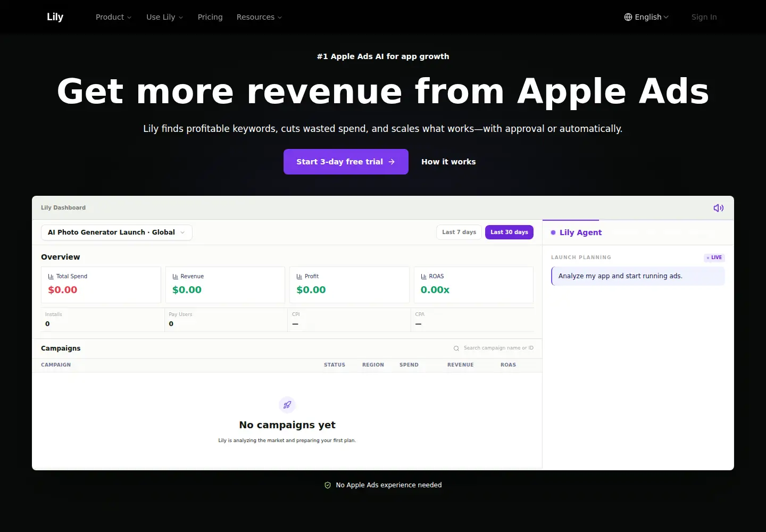Click the search magnifier icon in Campaigns
766x532 pixels.
point(456,348)
